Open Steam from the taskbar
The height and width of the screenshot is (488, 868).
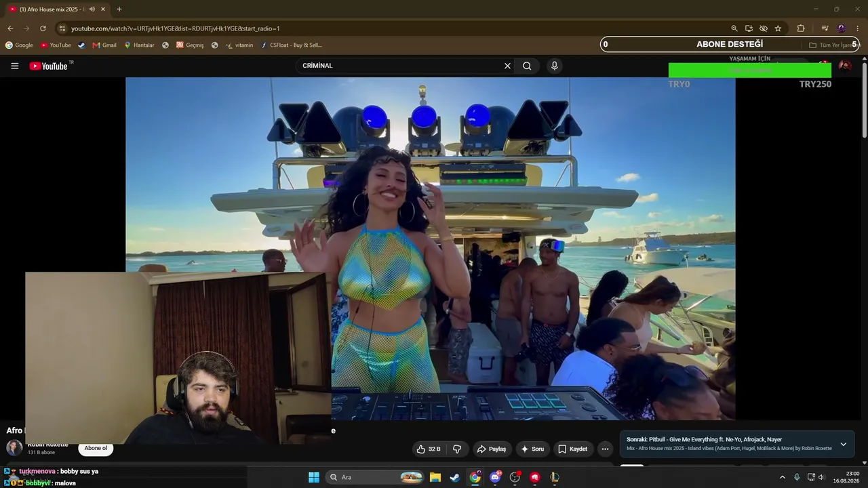click(x=455, y=477)
